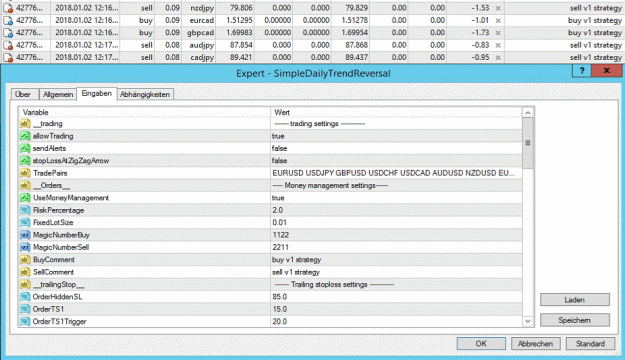Click the Laden button
This screenshot has height=360, width=625.
575,300
